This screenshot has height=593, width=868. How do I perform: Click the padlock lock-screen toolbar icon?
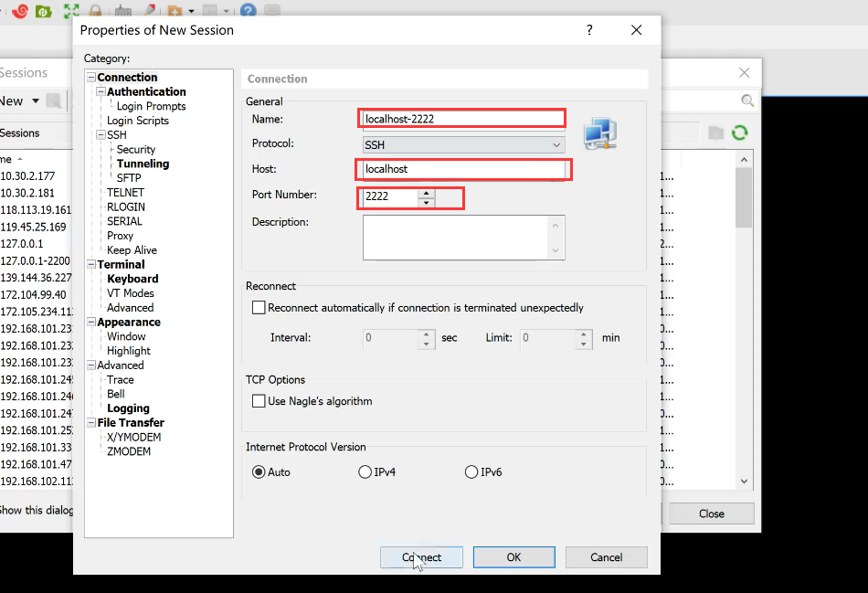(95, 11)
